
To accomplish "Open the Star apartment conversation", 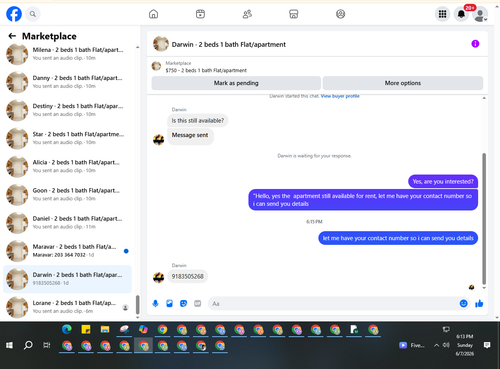I will [68, 138].
